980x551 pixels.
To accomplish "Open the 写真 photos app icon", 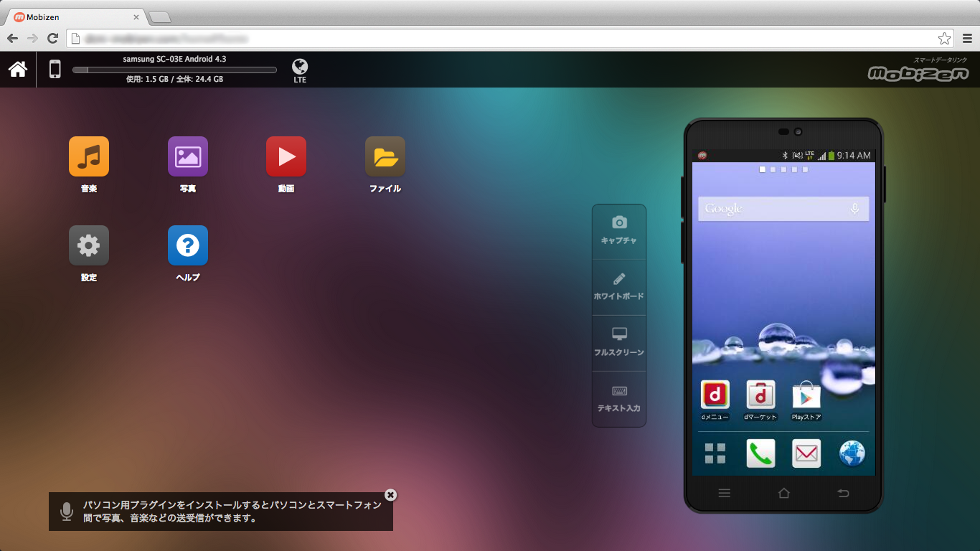I will coord(188,156).
